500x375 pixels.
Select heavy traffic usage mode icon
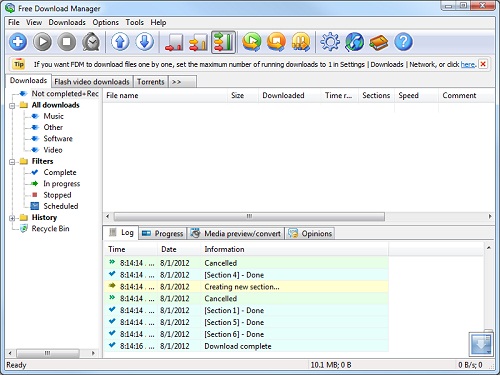[223, 42]
